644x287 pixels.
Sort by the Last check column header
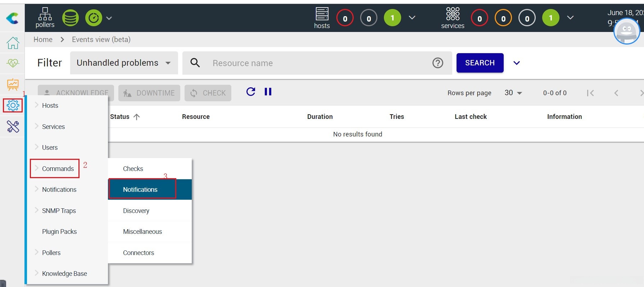471,117
